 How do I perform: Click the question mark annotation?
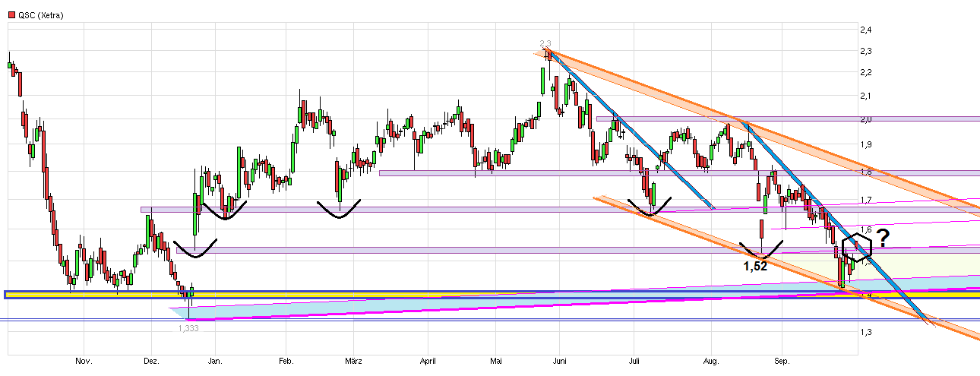pyautogui.click(x=884, y=236)
